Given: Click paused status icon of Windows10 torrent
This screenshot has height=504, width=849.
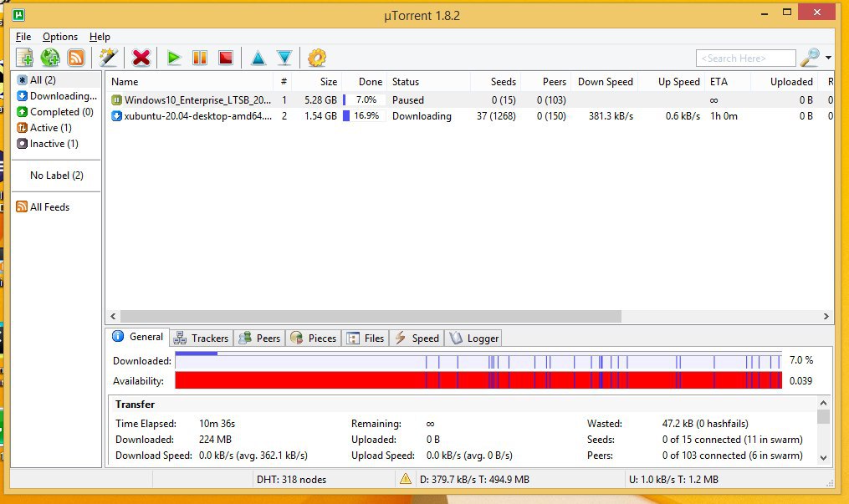Looking at the screenshot, I should [x=116, y=100].
